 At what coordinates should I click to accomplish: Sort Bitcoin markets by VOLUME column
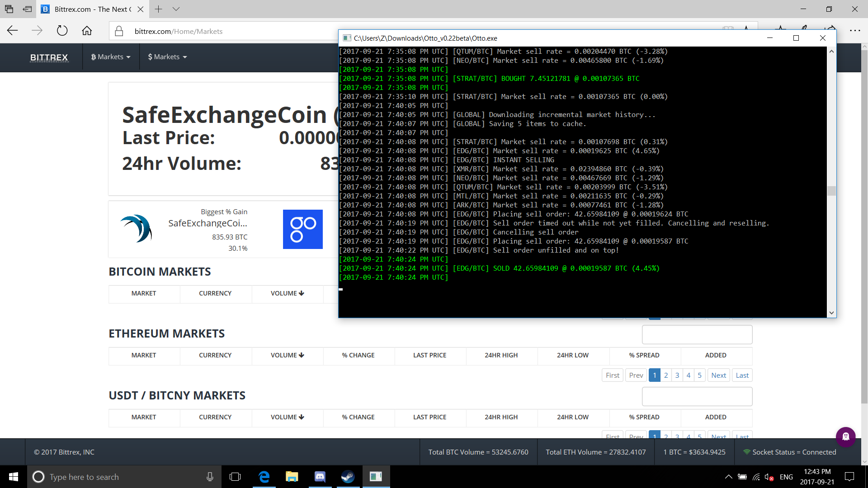pos(288,293)
